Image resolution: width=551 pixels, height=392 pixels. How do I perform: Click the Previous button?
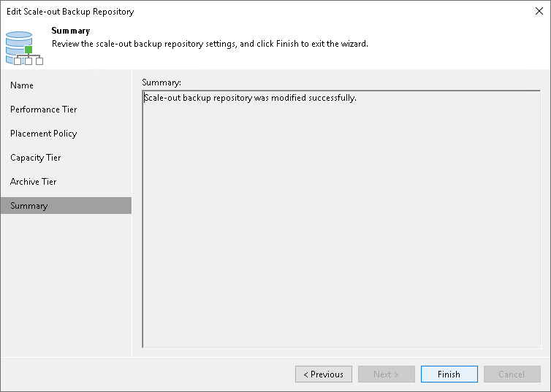click(324, 374)
